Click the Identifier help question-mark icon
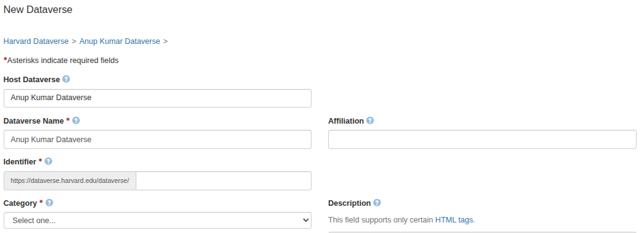644x233 pixels. [x=49, y=161]
